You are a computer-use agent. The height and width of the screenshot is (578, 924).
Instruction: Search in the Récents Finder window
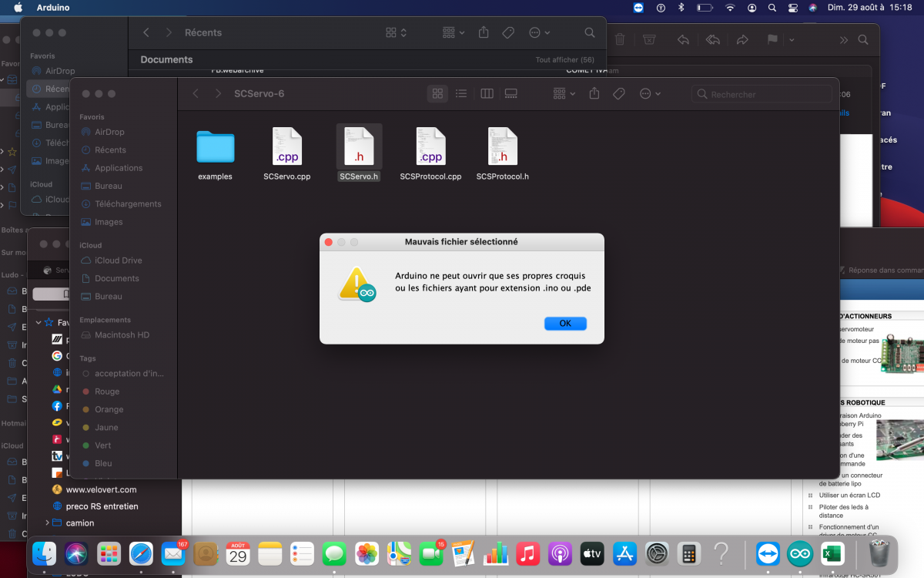coord(589,33)
